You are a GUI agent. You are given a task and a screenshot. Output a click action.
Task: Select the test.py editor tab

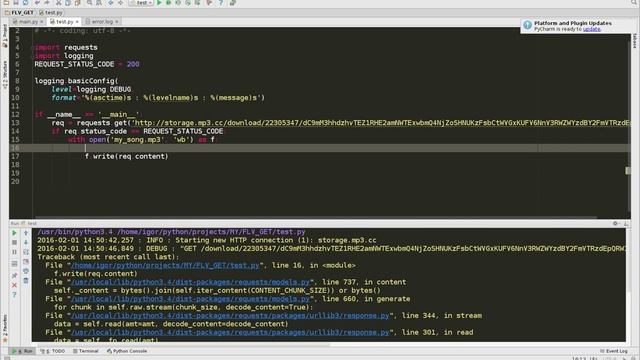coord(64,21)
